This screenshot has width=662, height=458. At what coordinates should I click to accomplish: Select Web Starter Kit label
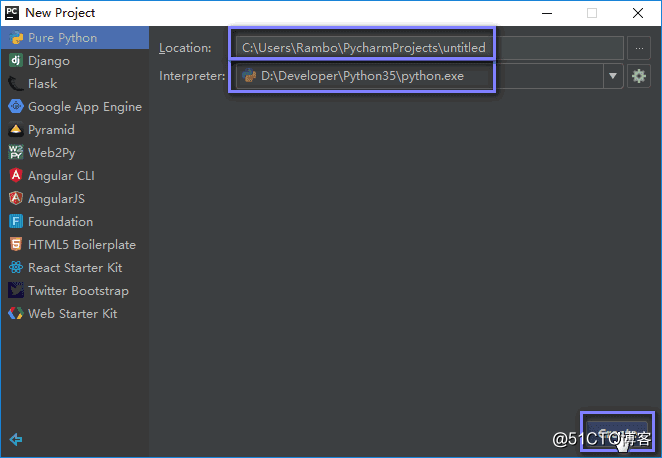73,314
